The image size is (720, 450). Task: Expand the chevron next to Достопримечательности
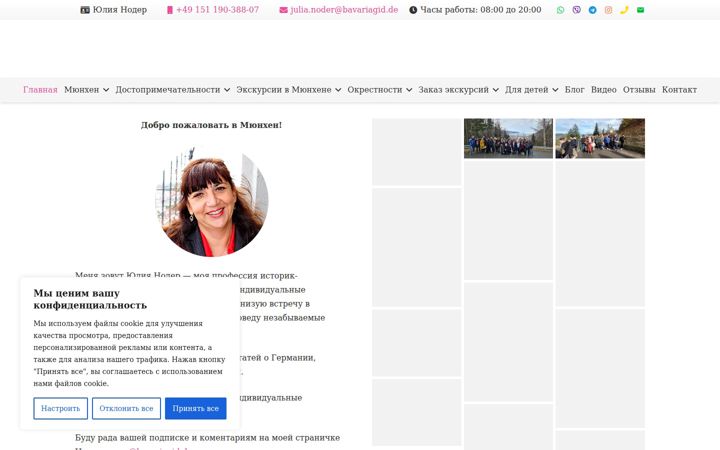227,90
